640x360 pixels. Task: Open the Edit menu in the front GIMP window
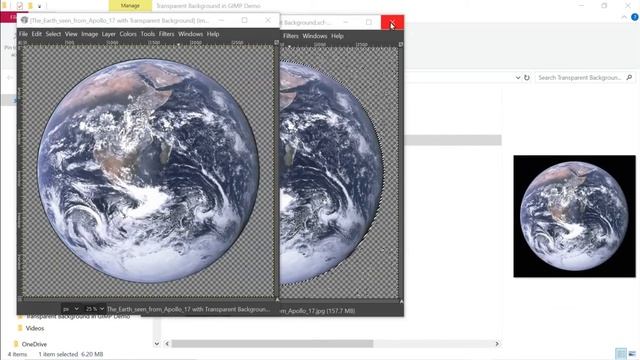[37, 34]
